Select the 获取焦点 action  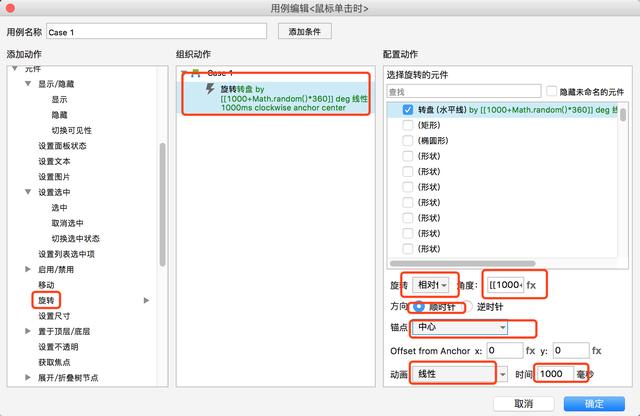54,362
